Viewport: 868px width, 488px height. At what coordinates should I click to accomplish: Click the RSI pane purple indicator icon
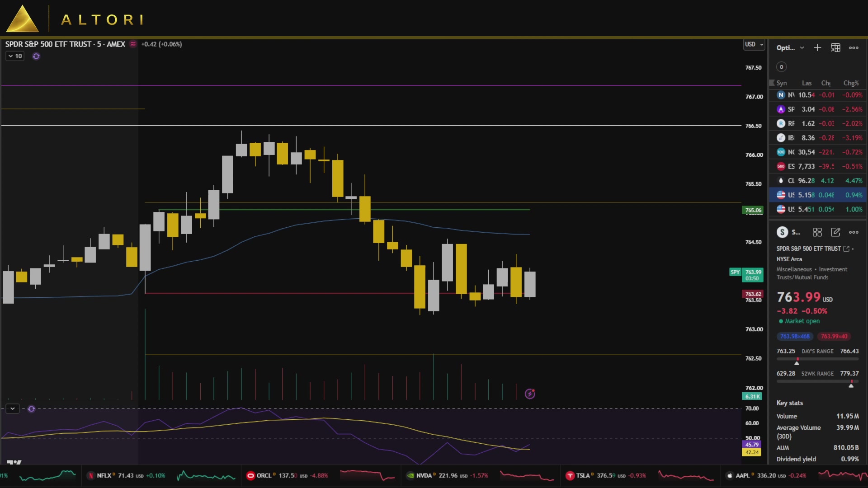click(31, 409)
